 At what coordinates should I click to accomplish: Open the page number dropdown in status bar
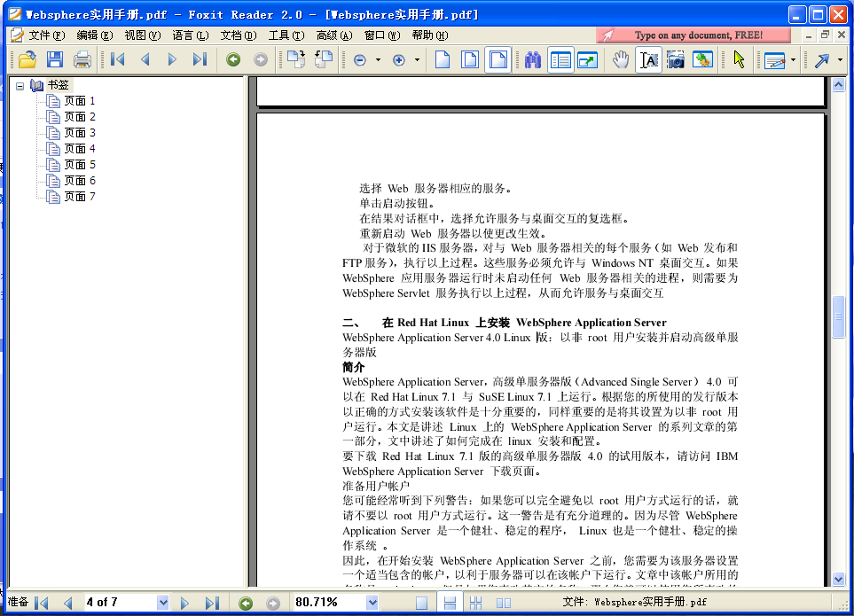click(163, 603)
